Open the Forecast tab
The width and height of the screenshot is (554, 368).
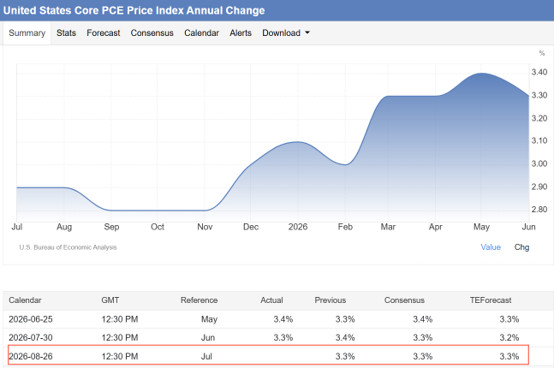pos(103,33)
